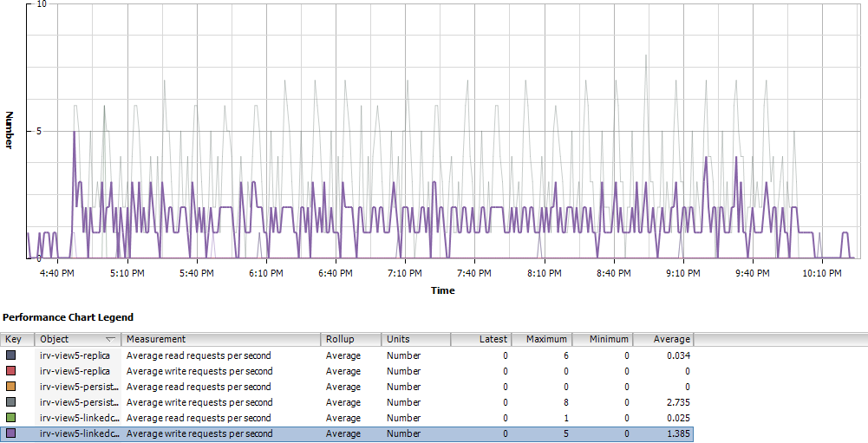Screen dimensions: 868x443
Task: Click the green linkedclone read key swatch
Action: (10, 418)
